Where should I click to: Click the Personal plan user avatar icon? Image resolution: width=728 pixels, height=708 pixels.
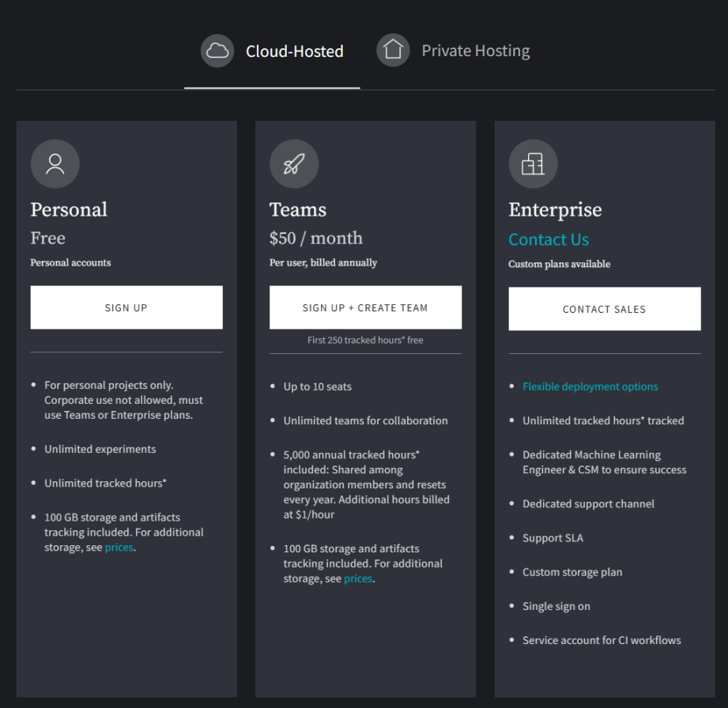55,164
